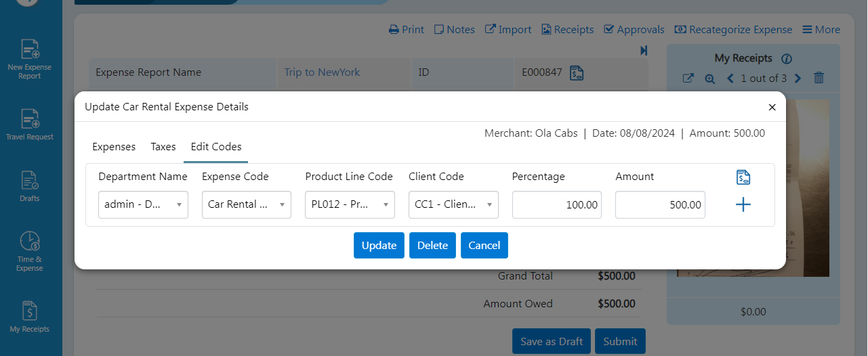Open New Expense Report from sidebar
This screenshot has width=868, height=356.
[x=30, y=59]
